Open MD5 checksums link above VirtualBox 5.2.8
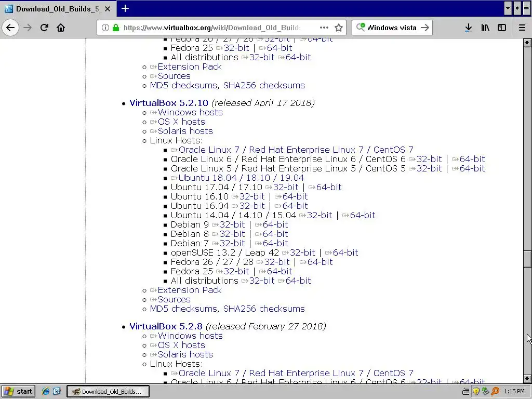Image resolution: width=532 pixels, height=399 pixels. click(x=183, y=309)
